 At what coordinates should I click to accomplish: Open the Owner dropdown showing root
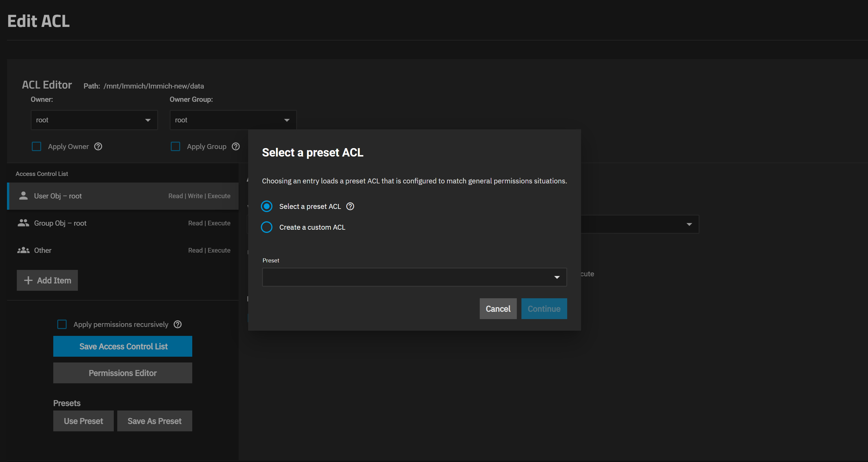click(x=94, y=120)
